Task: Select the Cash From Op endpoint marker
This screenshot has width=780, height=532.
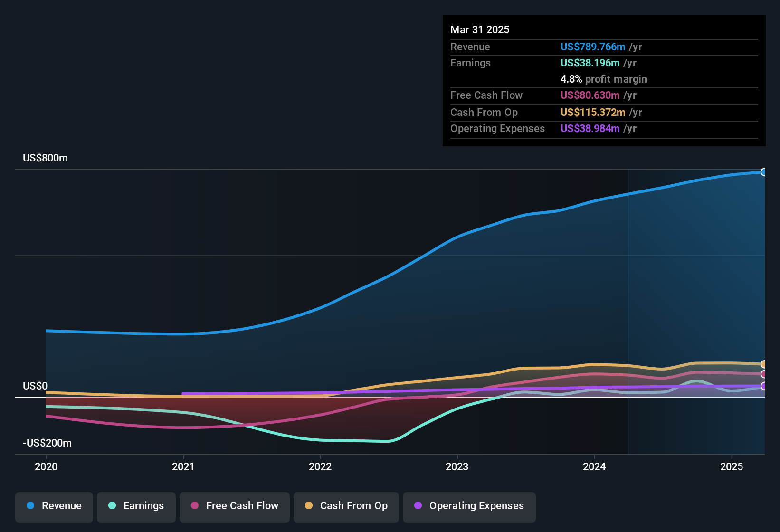Action: [763, 364]
